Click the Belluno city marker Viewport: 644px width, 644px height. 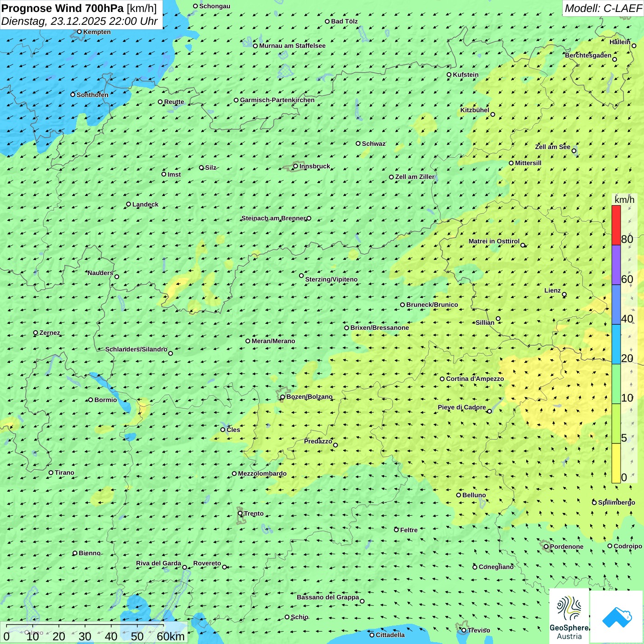click(x=459, y=495)
